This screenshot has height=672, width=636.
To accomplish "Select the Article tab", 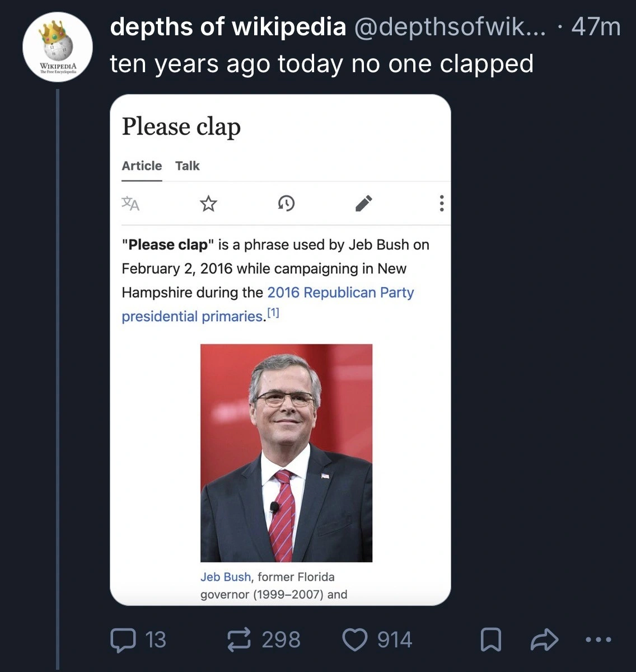I will (x=142, y=166).
